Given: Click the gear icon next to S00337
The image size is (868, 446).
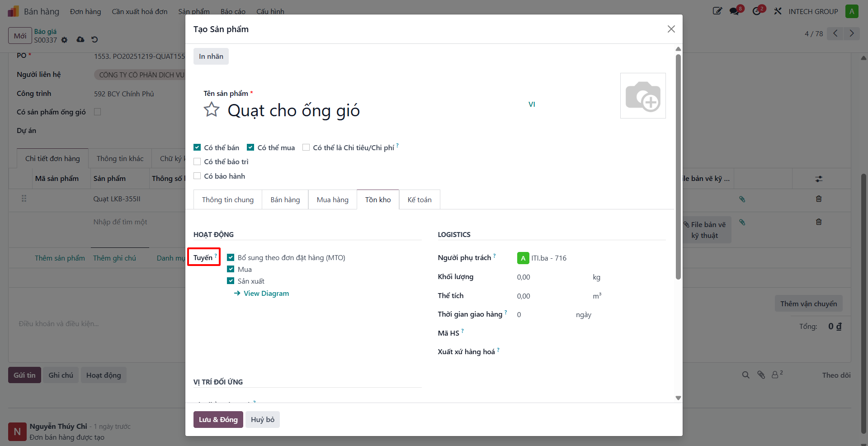Looking at the screenshot, I should click(64, 40).
